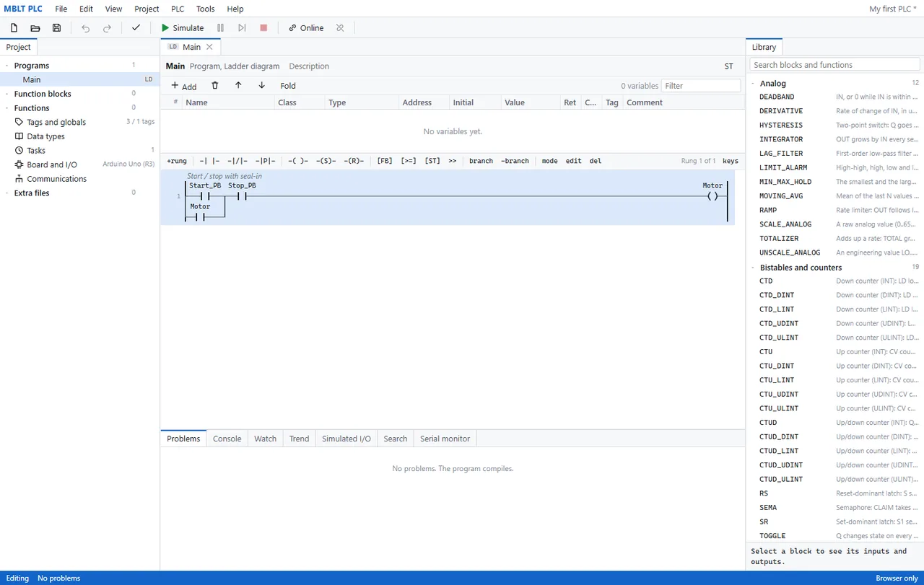Open the PLC menu
Image resolution: width=924 pixels, height=585 pixels.
(x=178, y=9)
